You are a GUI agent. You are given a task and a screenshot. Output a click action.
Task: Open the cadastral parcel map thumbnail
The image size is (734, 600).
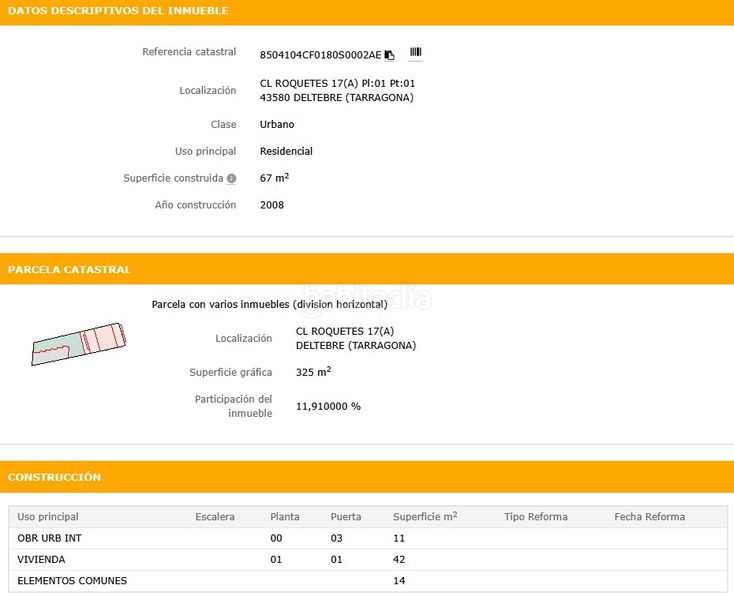pyautogui.click(x=78, y=342)
